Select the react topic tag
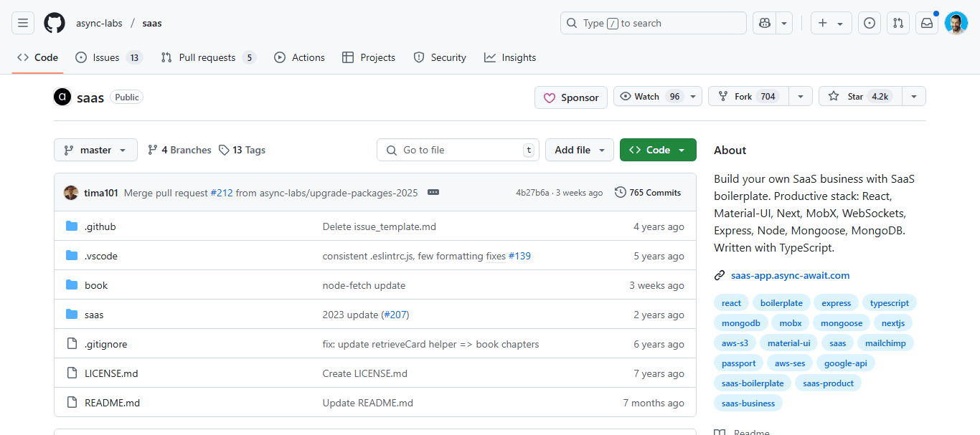980x435 pixels. pyautogui.click(x=731, y=303)
